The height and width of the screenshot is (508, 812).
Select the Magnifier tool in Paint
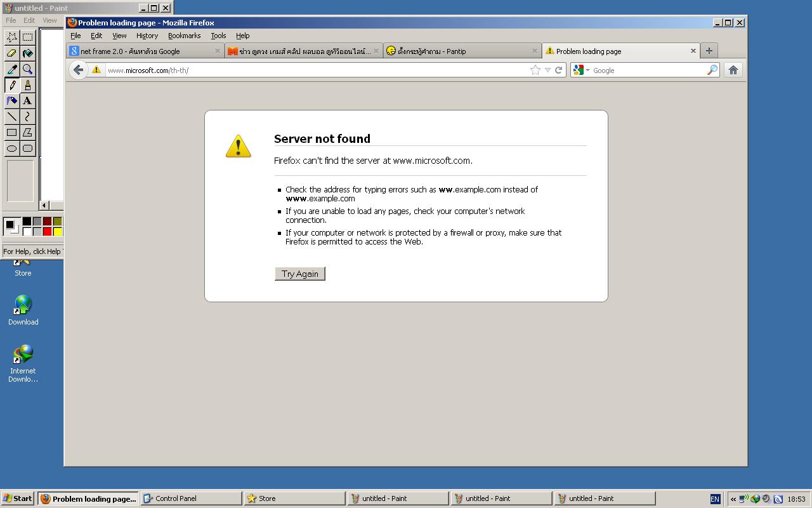[27, 69]
